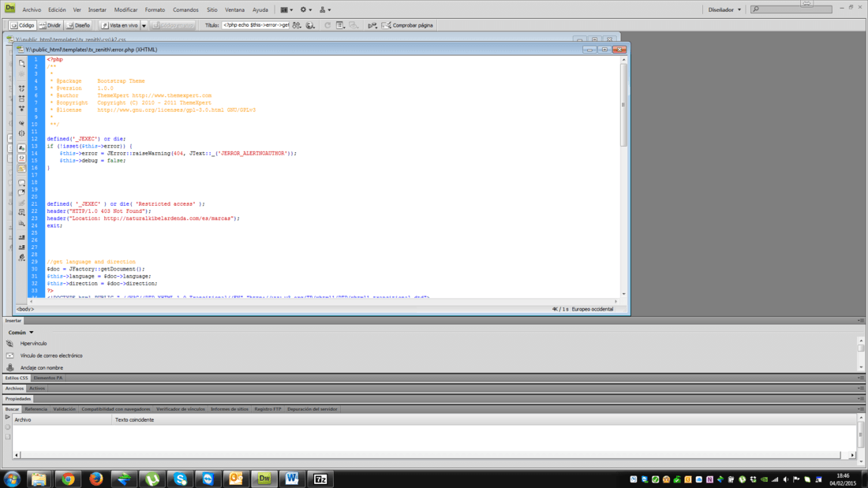Open Firefox from the taskbar
Screen dimensions: 868x488
[95, 479]
